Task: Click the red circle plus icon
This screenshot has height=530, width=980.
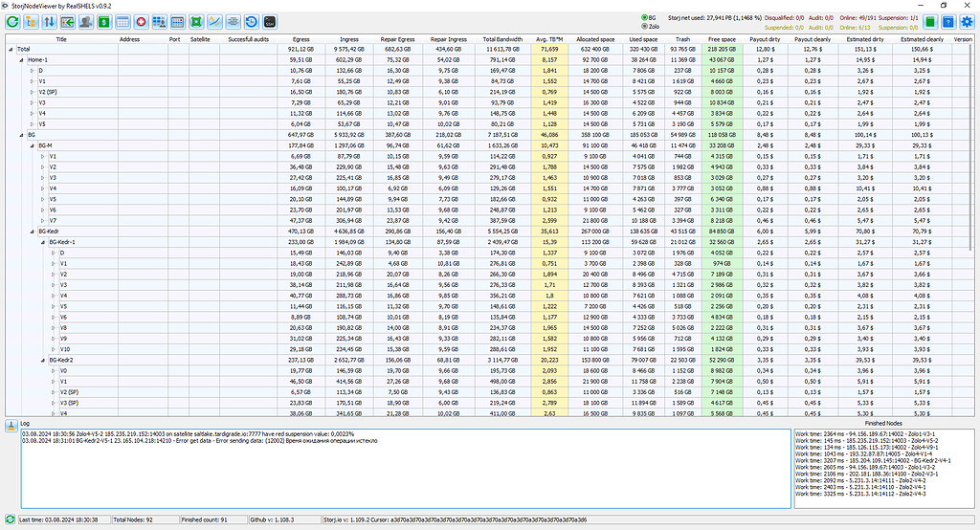Action: [x=141, y=21]
